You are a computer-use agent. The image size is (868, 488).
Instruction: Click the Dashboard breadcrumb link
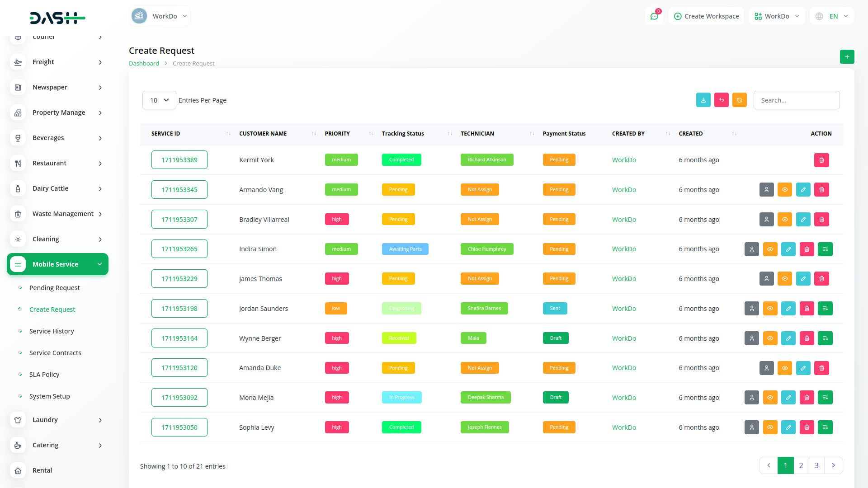click(144, 64)
